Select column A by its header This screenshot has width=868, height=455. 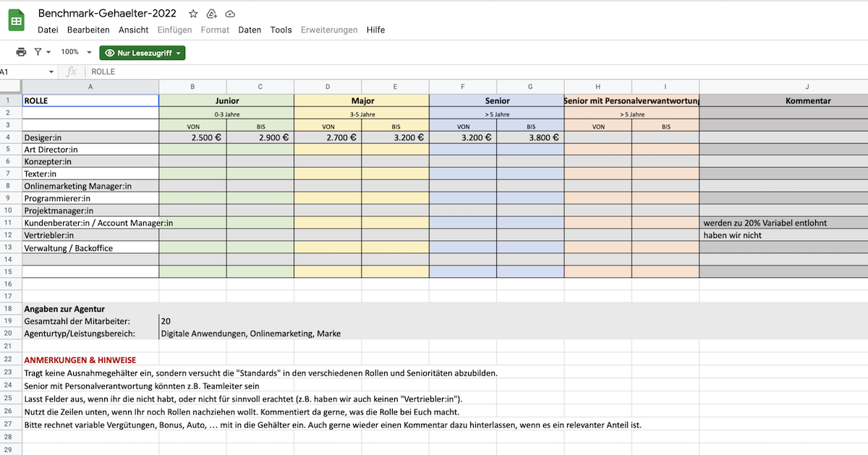click(x=90, y=87)
